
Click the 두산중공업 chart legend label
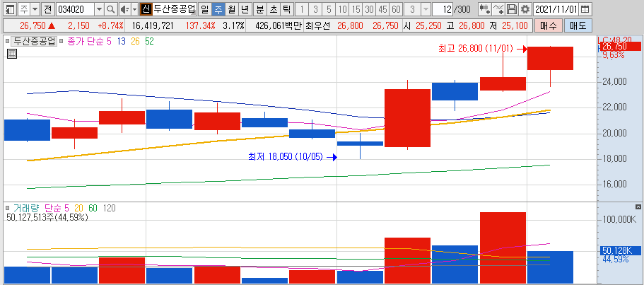coord(34,41)
